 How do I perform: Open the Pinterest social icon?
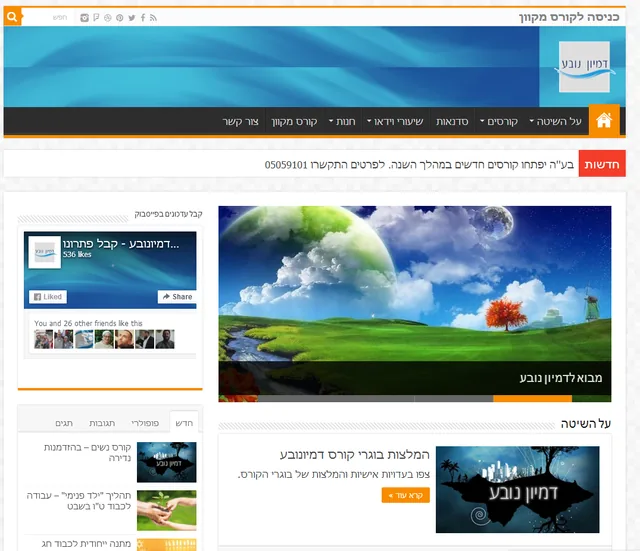click(120, 18)
